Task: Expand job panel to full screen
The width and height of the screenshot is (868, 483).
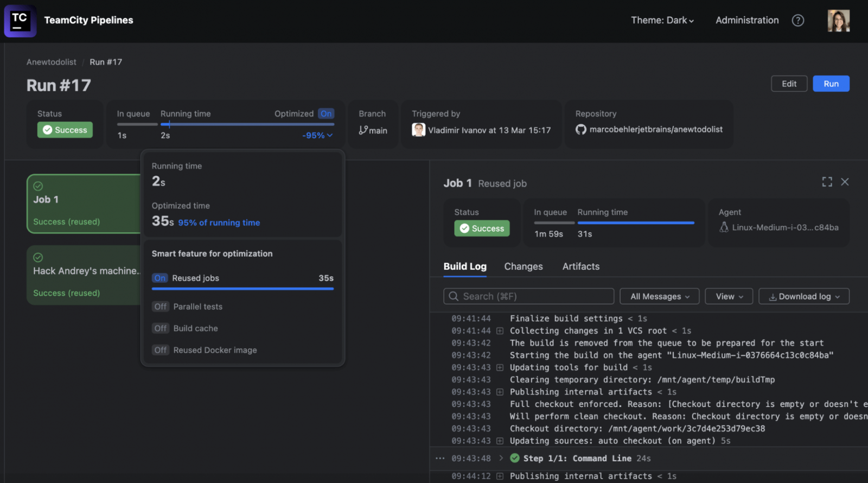Action: 827,182
